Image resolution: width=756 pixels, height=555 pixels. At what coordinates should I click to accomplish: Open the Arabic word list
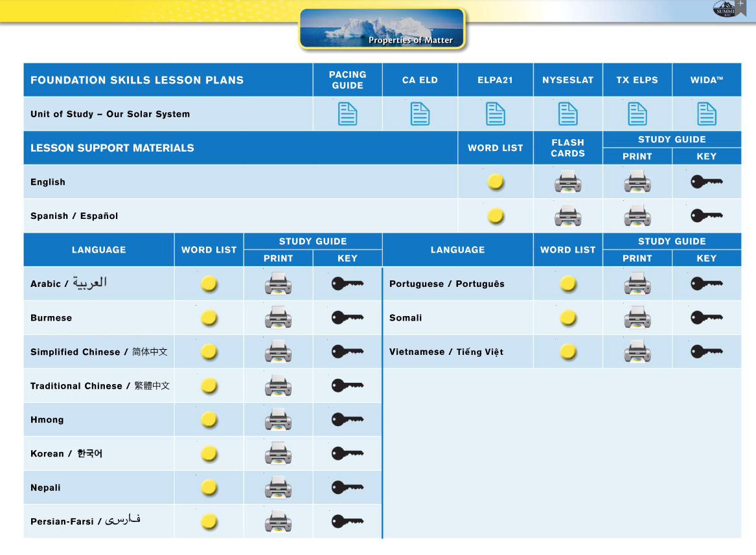pos(209,284)
